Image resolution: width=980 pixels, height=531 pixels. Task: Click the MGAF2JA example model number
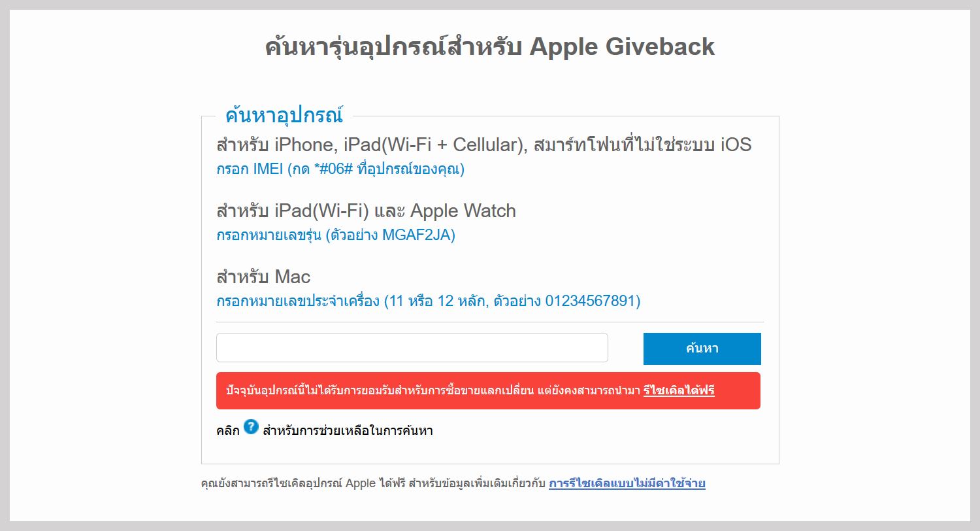click(x=417, y=235)
